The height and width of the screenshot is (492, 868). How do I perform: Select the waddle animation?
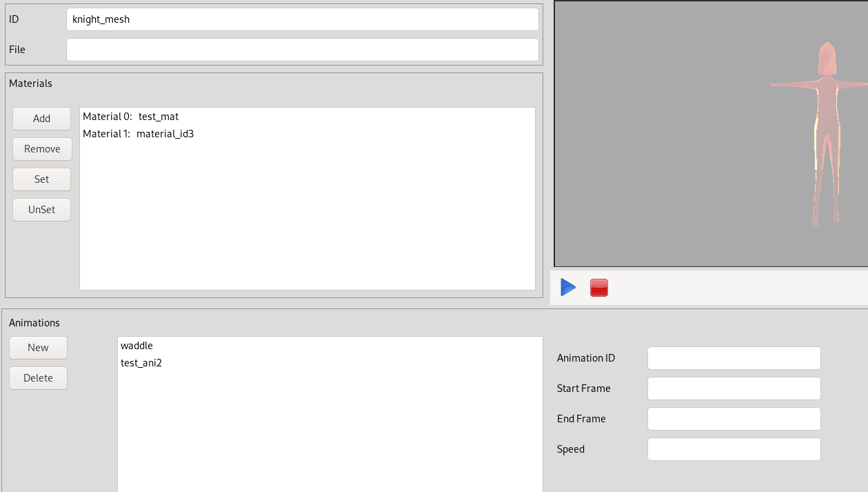pyautogui.click(x=137, y=346)
